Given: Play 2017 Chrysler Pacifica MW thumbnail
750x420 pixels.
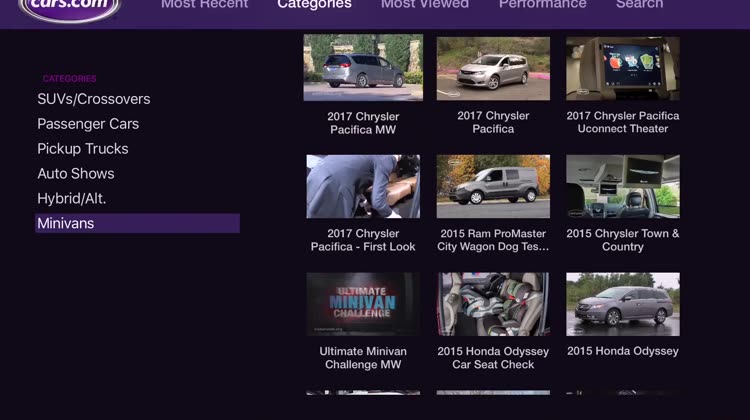Looking at the screenshot, I should (x=363, y=67).
